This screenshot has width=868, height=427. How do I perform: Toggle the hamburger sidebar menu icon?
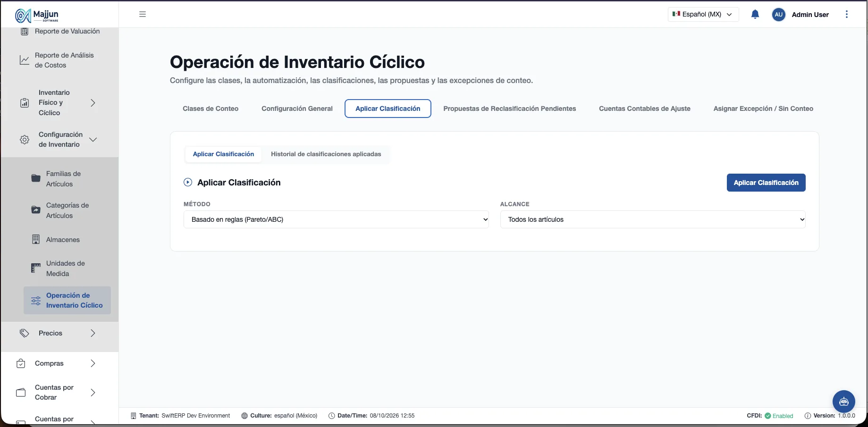click(x=143, y=14)
